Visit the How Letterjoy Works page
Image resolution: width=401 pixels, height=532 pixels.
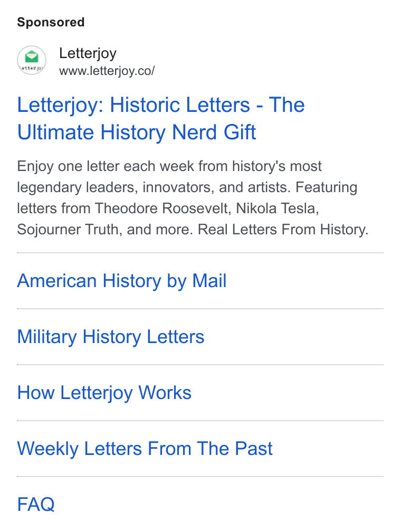click(x=104, y=393)
